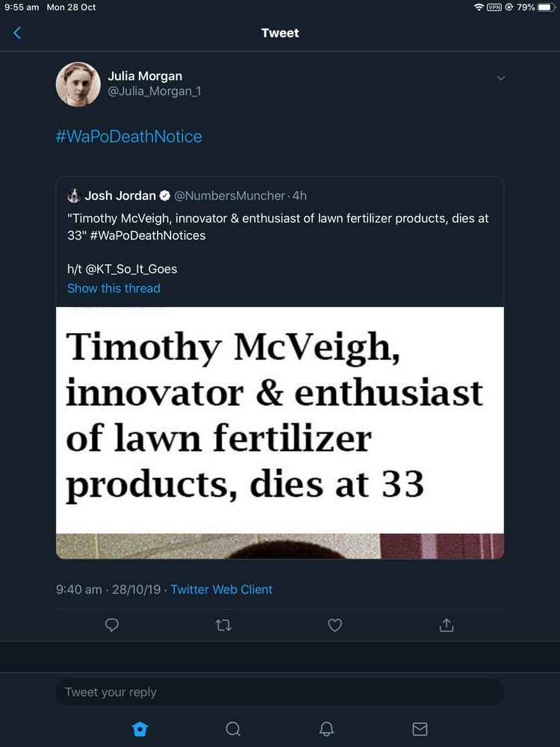
Task: Retweet using the retweet arrows icon
Action: click(223, 625)
